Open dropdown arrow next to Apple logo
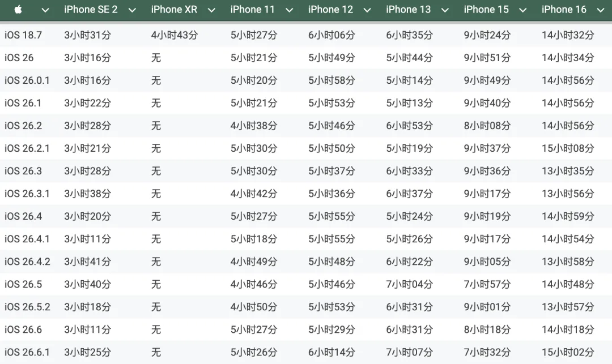This screenshot has height=364, width=612. 45,10
